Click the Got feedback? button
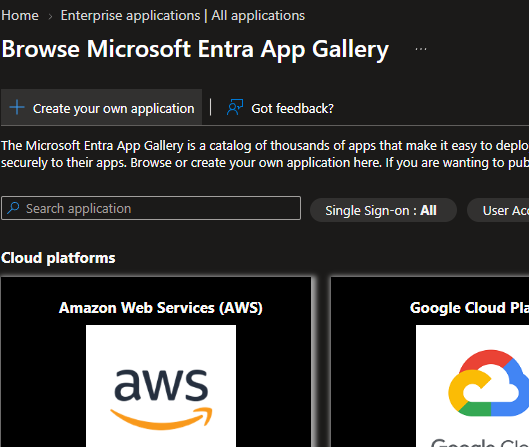 [280, 108]
